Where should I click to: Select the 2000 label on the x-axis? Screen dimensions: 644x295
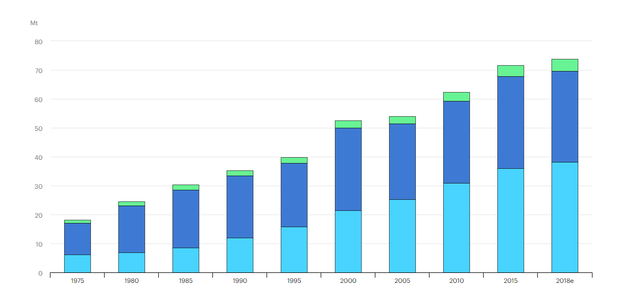pos(348,281)
